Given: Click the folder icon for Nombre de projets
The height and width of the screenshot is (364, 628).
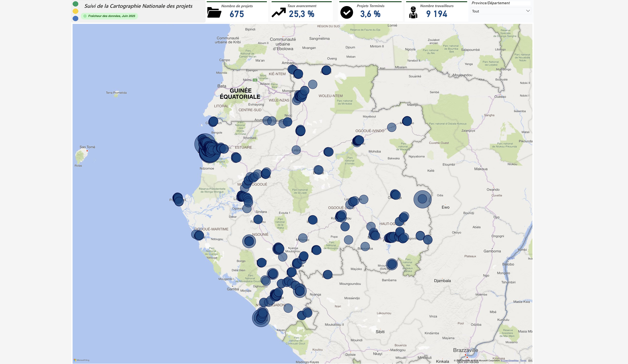Looking at the screenshot, I should (x=214, y=13).
